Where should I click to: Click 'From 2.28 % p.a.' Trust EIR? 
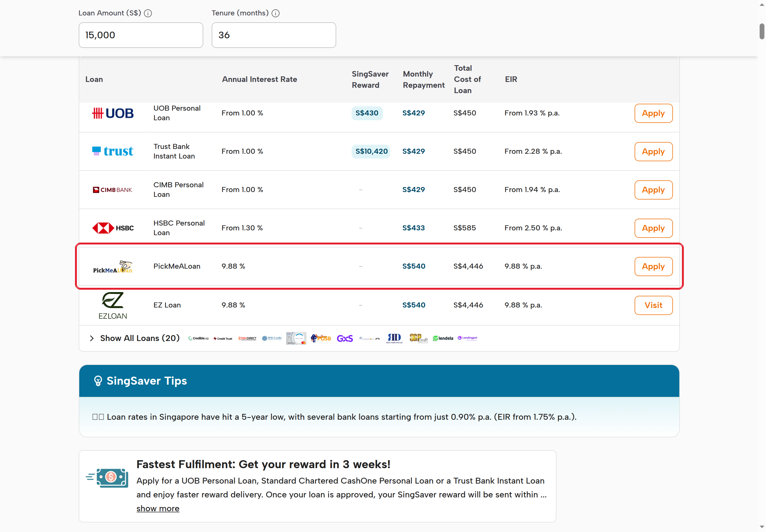click(x=533, y=151)
